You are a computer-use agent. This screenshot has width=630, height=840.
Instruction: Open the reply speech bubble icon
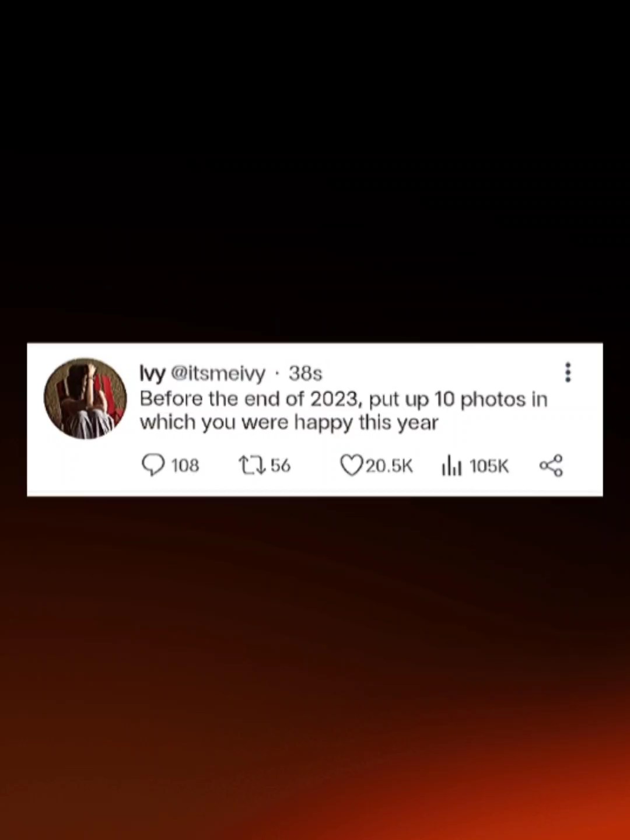153,465
